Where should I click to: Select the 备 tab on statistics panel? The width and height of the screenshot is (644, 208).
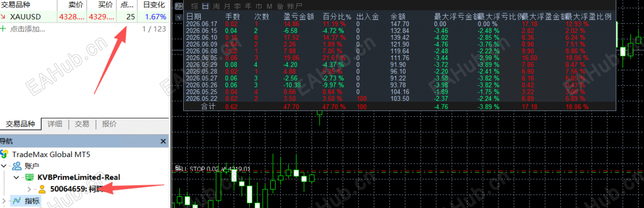(280, 6)
